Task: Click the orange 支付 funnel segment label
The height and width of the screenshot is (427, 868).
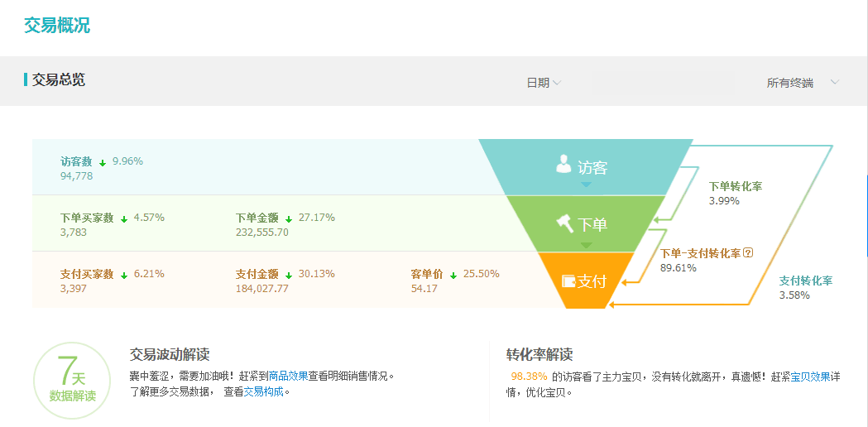Action: 592,281
